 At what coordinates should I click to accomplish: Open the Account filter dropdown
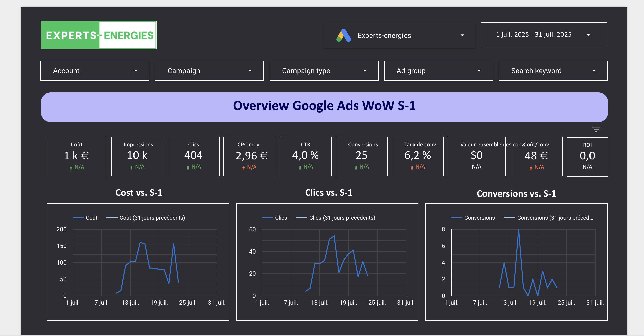[95, 71]
